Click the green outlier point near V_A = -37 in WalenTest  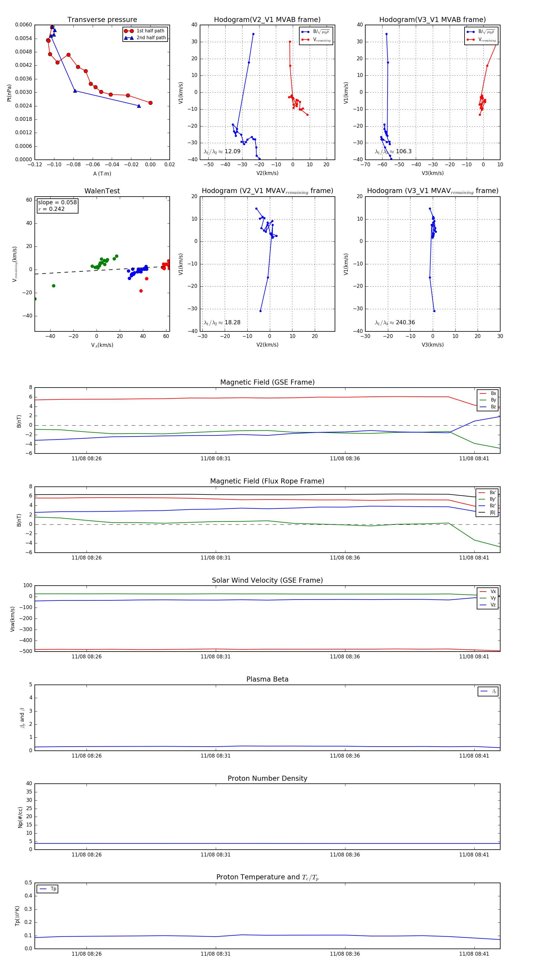click(x=53, y=286)
